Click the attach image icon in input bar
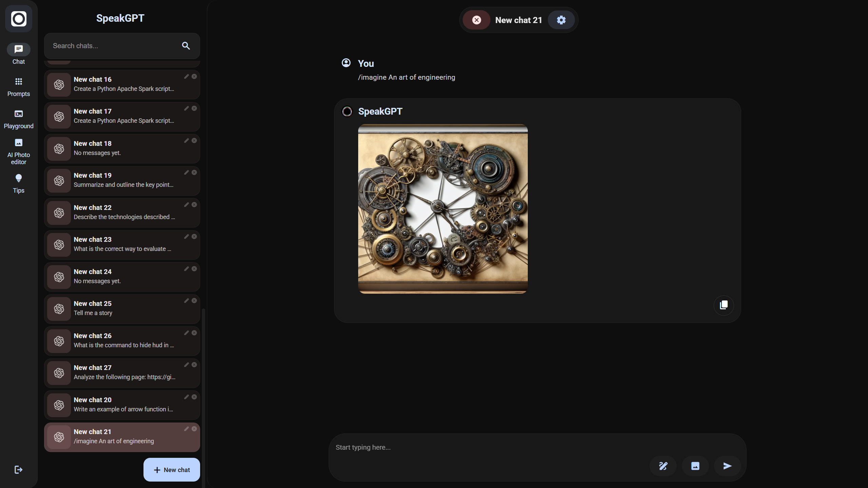The image size is (868, 488). (695, 466)
